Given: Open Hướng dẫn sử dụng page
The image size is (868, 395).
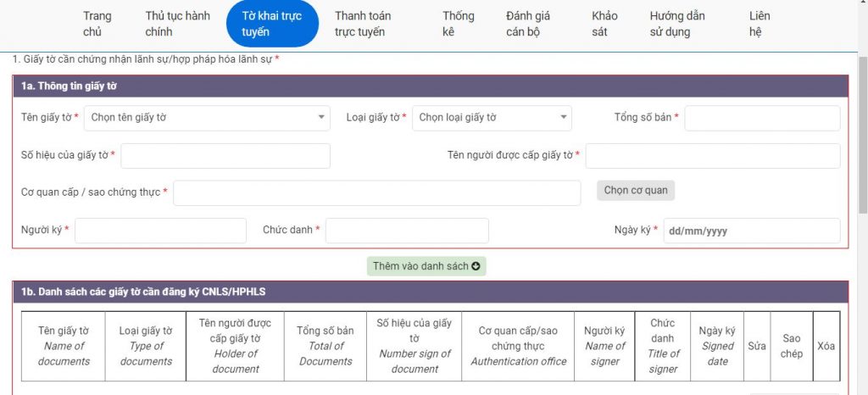Looking at the screenshot, I should 676,24.
